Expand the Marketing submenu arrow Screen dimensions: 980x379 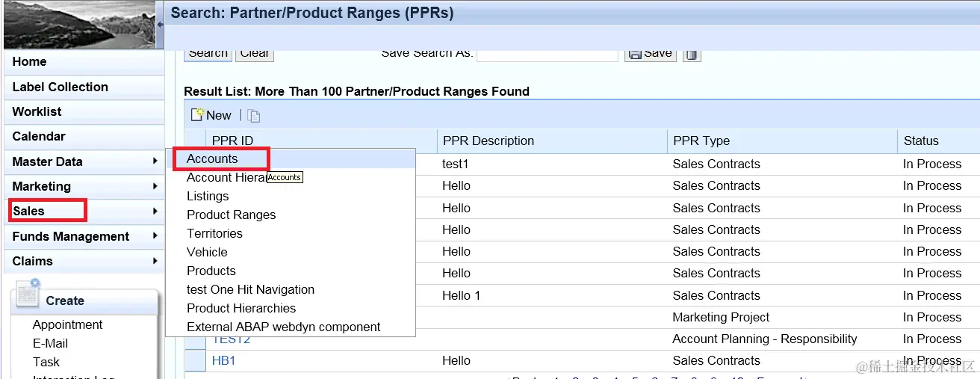pos(155,186)
